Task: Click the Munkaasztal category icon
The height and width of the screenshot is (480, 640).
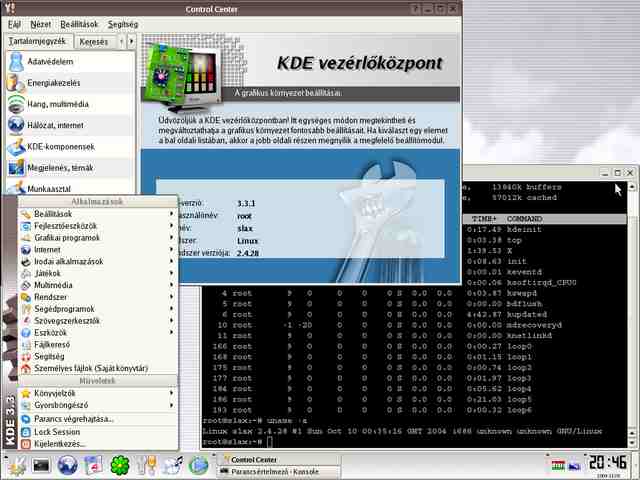Action: pos(16,188)
